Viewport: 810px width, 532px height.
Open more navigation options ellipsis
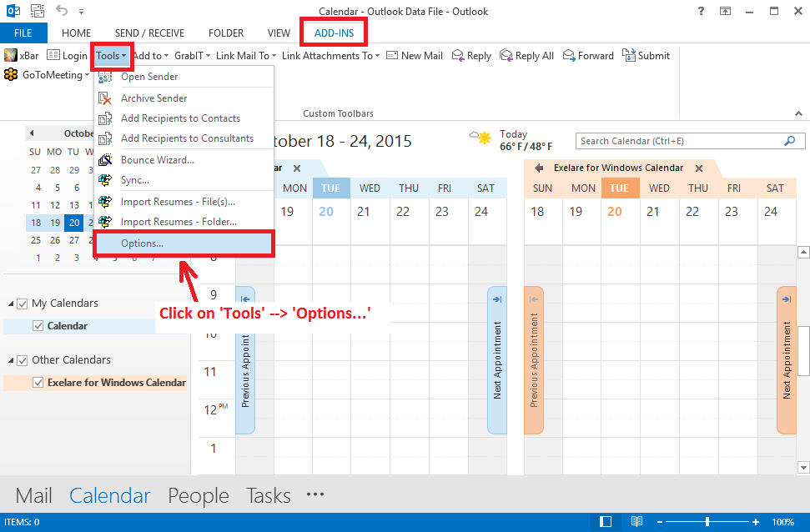[x=315, y=494]
